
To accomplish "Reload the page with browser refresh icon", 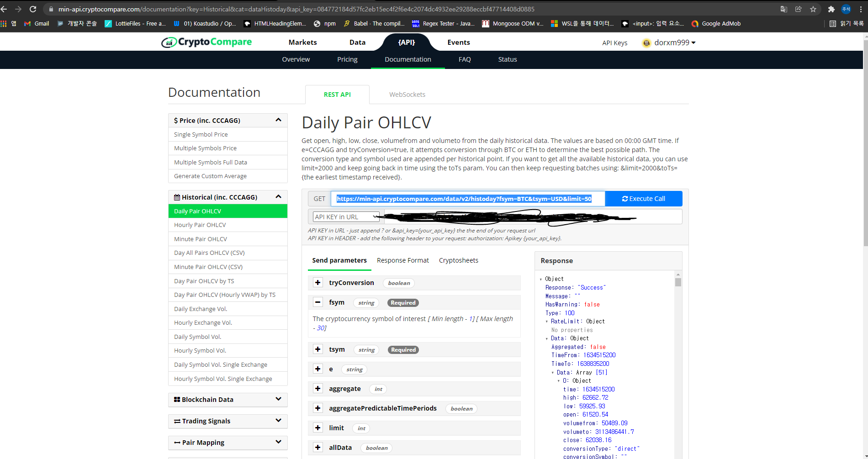I will (x=33, y=9).
